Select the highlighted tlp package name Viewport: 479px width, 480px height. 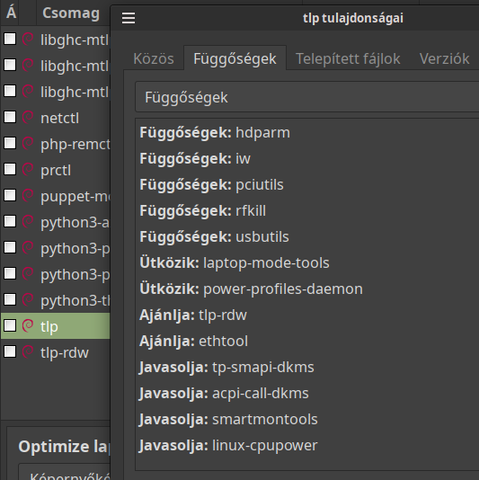[x=49, y=327]
